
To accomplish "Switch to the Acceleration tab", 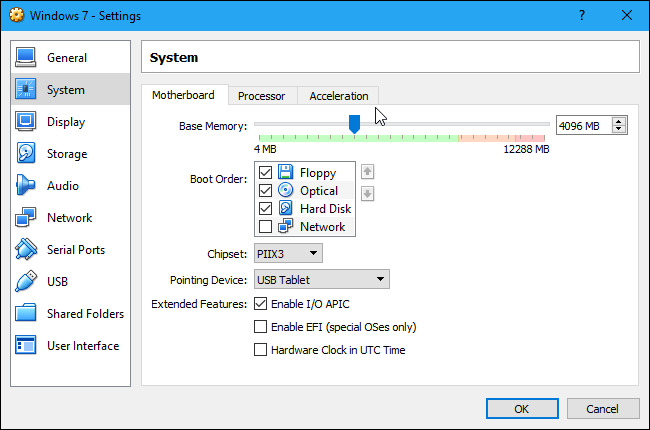I will pyautogui.click(x=338, y=96).
